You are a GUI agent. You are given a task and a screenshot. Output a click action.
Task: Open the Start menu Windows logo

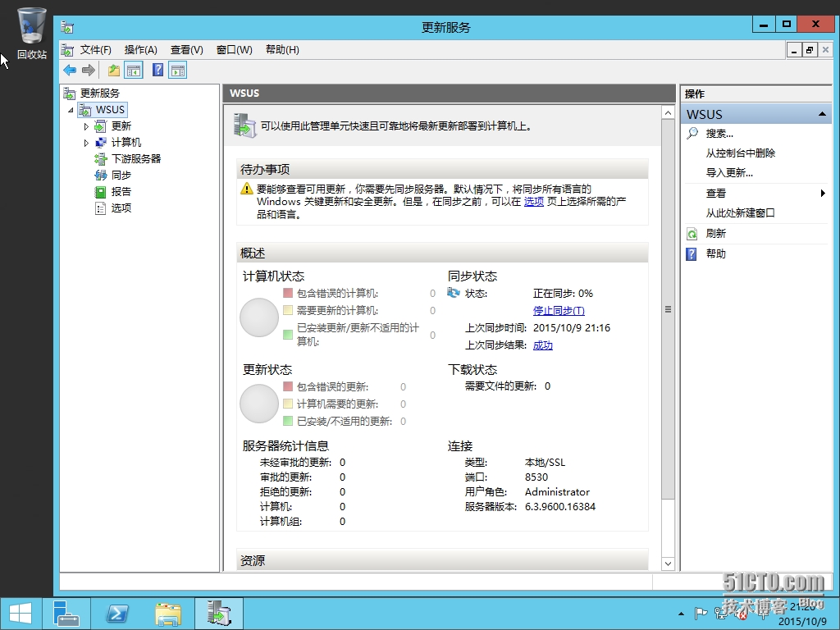(21, 613)
